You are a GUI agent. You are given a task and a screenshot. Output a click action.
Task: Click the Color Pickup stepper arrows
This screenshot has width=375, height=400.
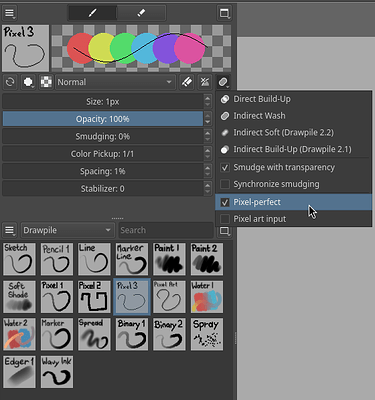pos(207,154)
